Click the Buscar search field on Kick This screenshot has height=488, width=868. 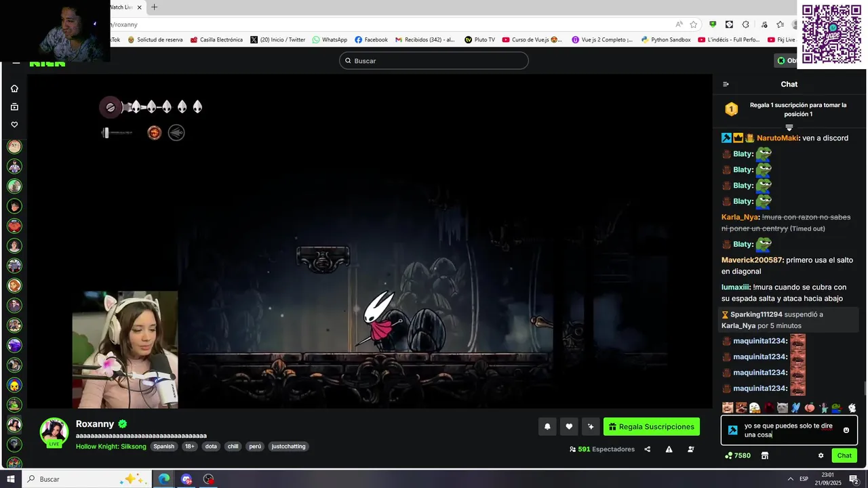tap(434, 60)
